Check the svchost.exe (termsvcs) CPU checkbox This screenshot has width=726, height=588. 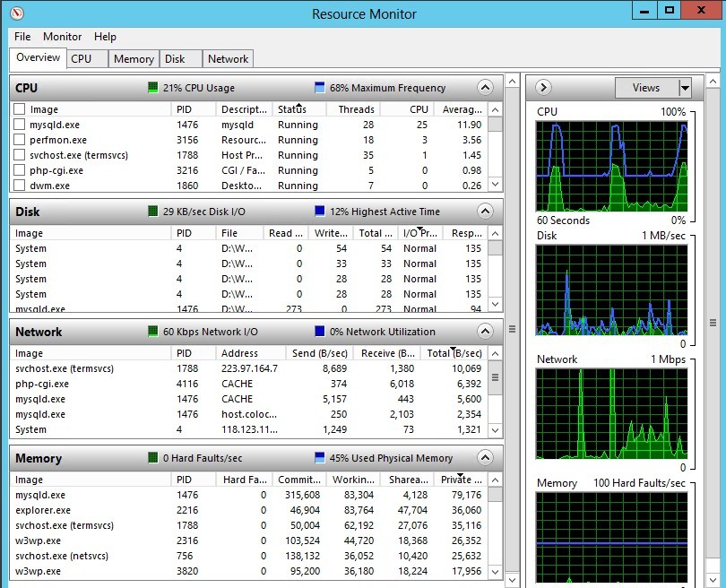pos(19,155)
